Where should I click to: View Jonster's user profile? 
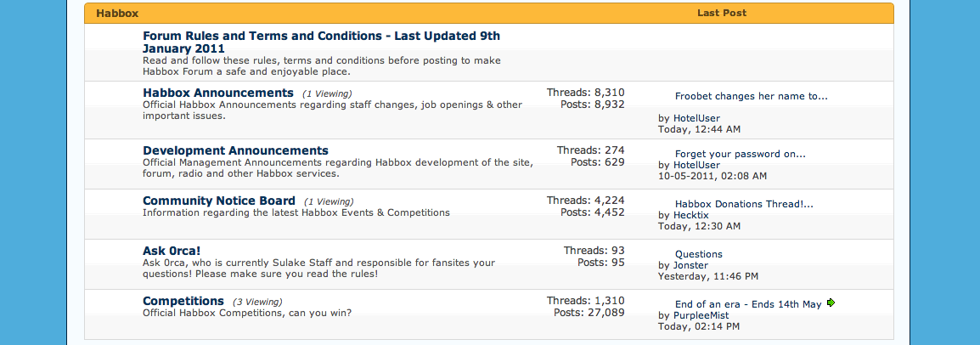pos(690,265)
